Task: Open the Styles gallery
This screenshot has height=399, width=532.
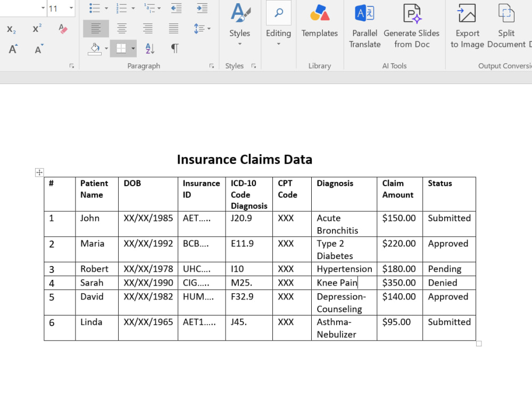Action: pyautogui.click(x=239, y=24)
